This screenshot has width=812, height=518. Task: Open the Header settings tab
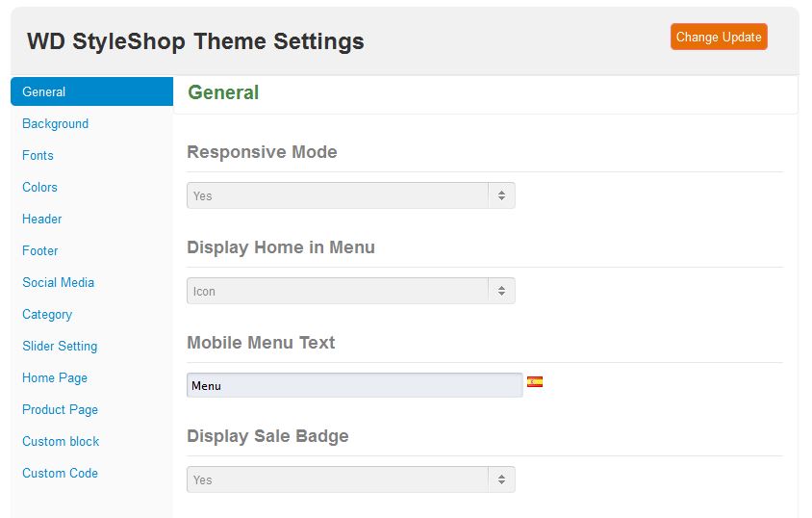(42, 220)
